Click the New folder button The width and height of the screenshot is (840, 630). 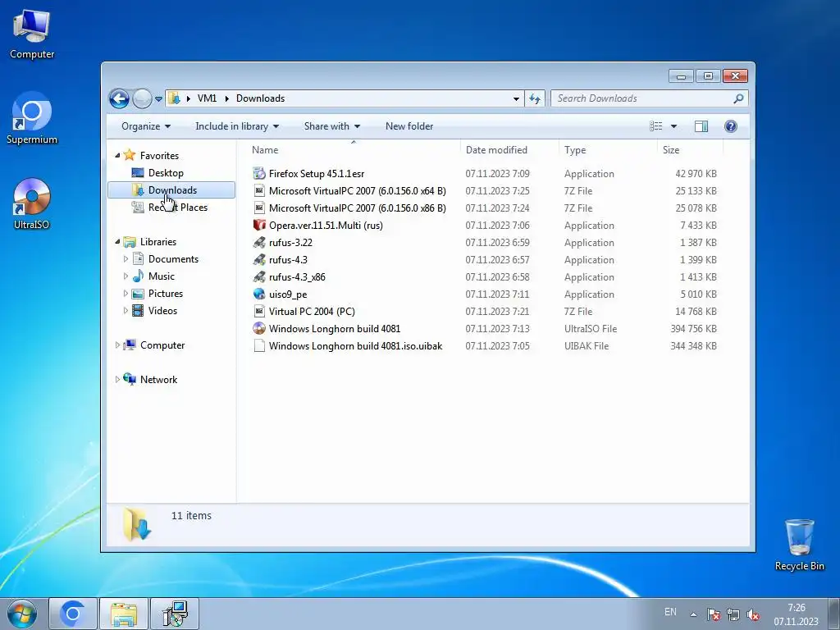tap(409, 126)
